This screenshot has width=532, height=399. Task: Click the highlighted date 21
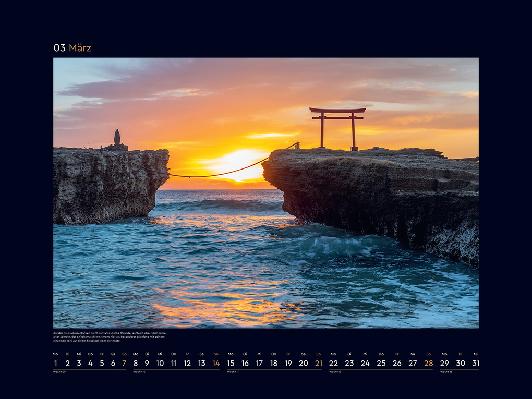(x=318, y=362)
